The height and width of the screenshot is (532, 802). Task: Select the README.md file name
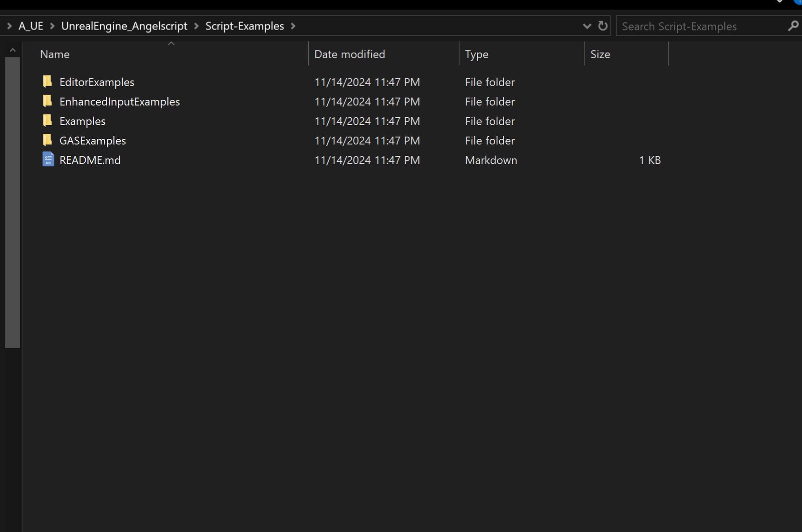pos(90,160)
